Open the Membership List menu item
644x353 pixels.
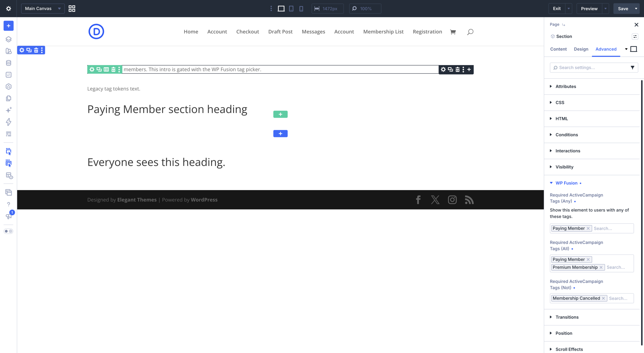(x=383, y=32)
